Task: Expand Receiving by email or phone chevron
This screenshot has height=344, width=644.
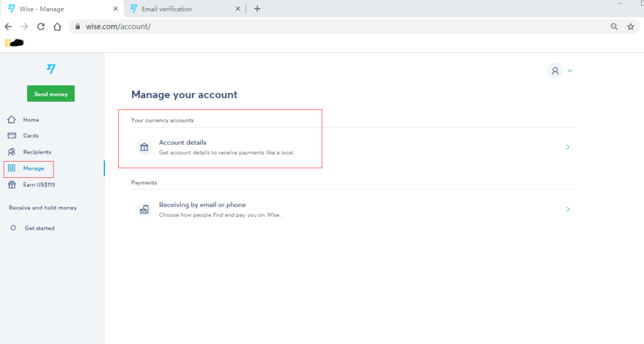Action: (568, 209)
